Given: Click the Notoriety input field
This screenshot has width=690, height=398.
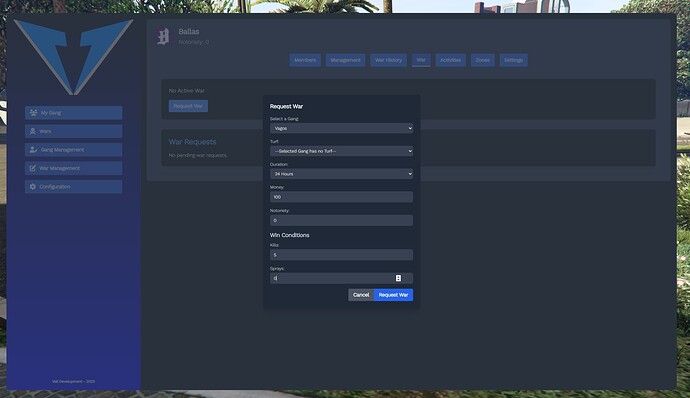Looking at the screenshot, I should (341, 220).
